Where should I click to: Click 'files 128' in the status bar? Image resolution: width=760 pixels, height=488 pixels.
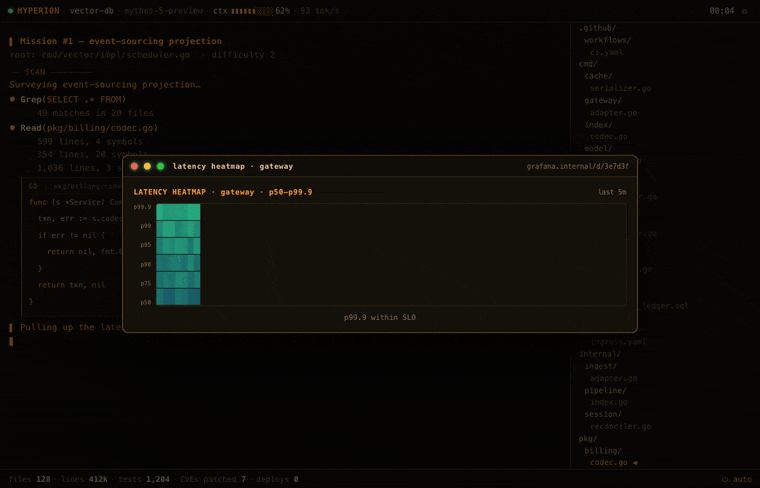[x=30, y=479]
